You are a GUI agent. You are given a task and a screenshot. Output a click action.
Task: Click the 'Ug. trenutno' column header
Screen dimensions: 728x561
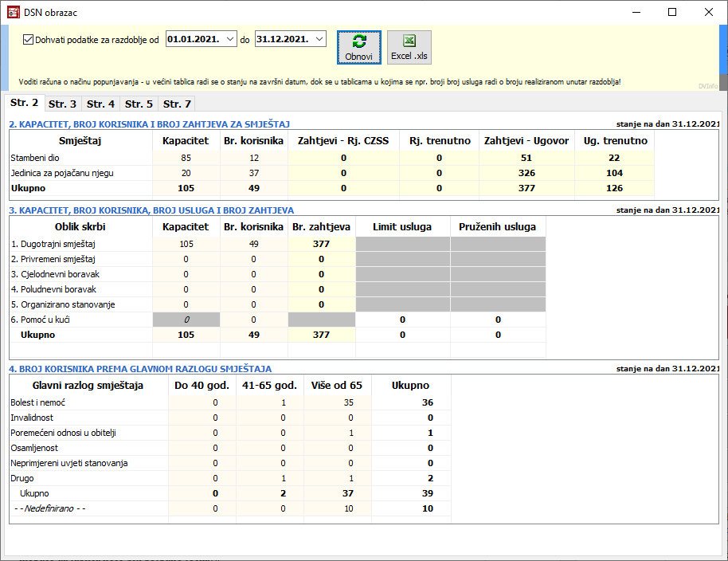pyautogui.click(x=614, y=140)
